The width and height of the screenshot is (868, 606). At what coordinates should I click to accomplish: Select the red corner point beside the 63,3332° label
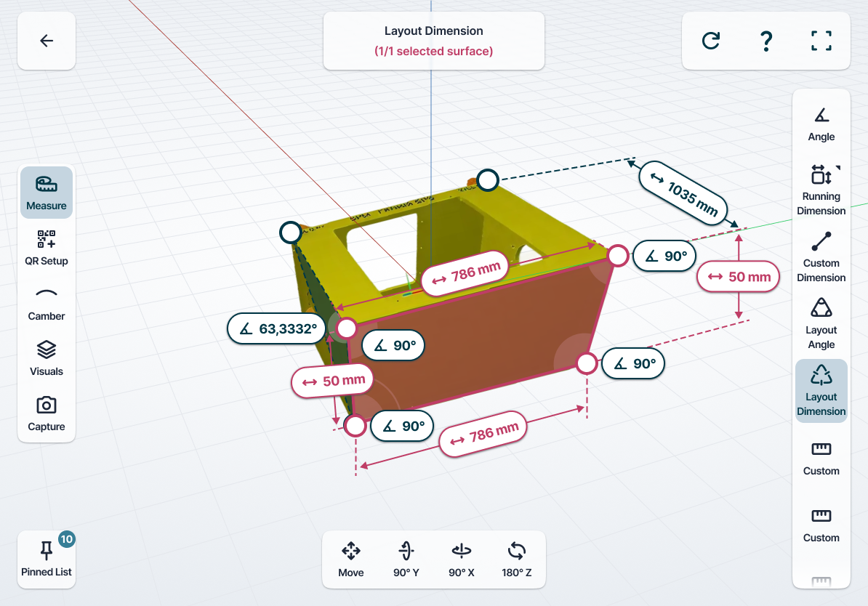[x=347, y=328]
